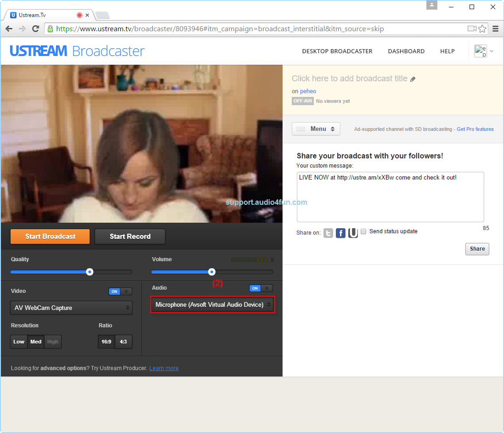Image resolution: width=504 pixels, height=433 pixels.
Task: Click in the custom message text box
Action: (390, 197)
